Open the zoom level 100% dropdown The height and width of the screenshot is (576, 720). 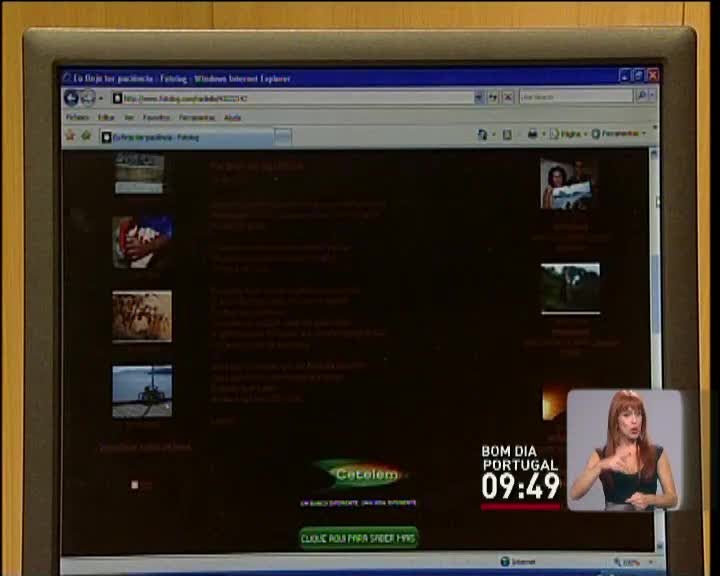pos(634,562)
